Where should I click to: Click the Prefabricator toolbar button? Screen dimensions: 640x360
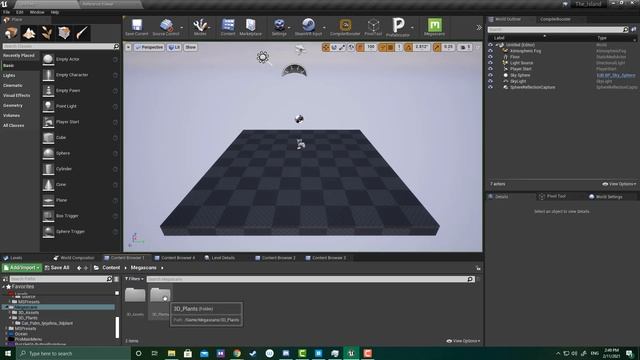398,27
